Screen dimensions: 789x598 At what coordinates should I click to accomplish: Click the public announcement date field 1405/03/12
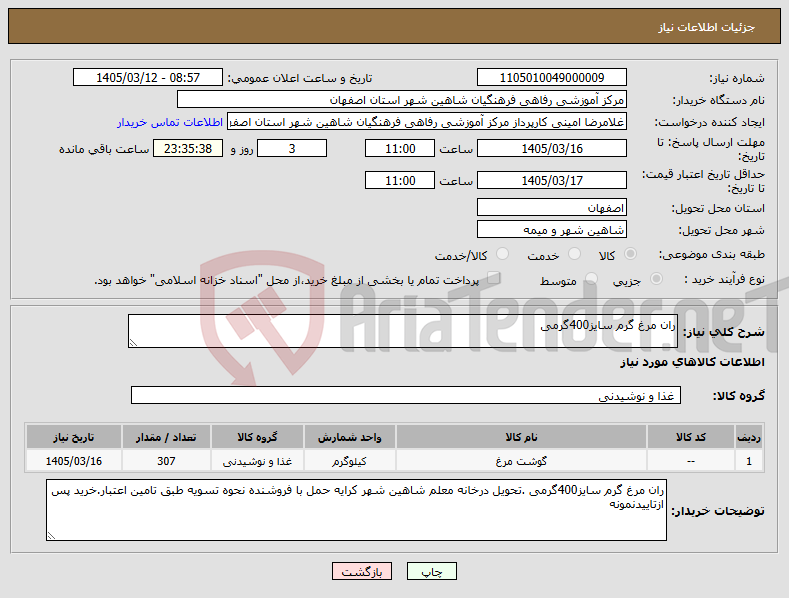pyautogui.click(x=148, y=78)
